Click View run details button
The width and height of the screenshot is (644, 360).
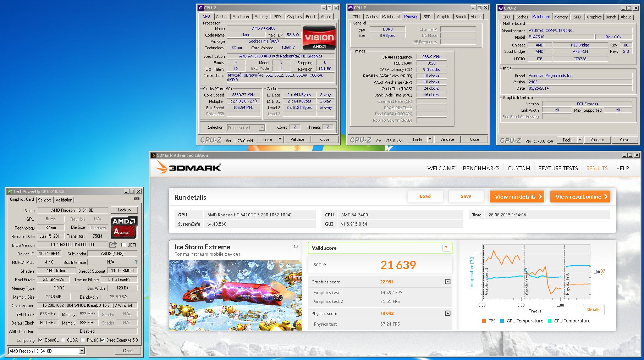(x=517, y=197)
